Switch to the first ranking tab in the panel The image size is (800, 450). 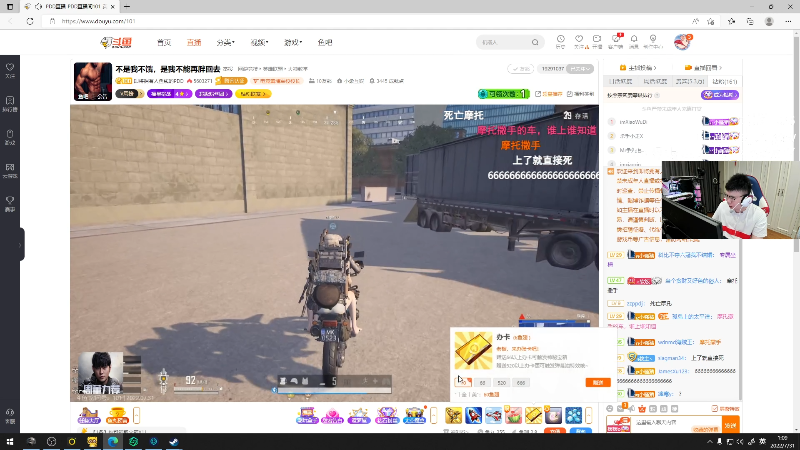pos(620,82)
